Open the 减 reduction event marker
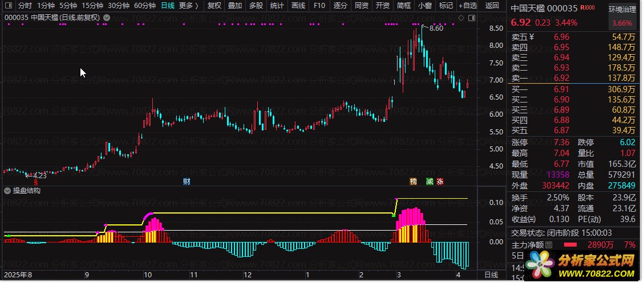The image size is (644, 283). click(x=430, y=181)
